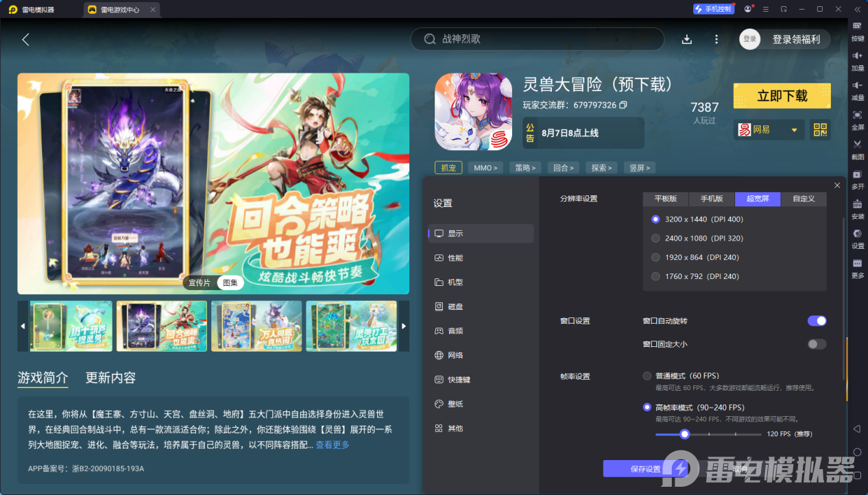Select 1920 x 864 (DPI 240) resolution
Screen dimensions: 868x495
[x=695, y=258]
